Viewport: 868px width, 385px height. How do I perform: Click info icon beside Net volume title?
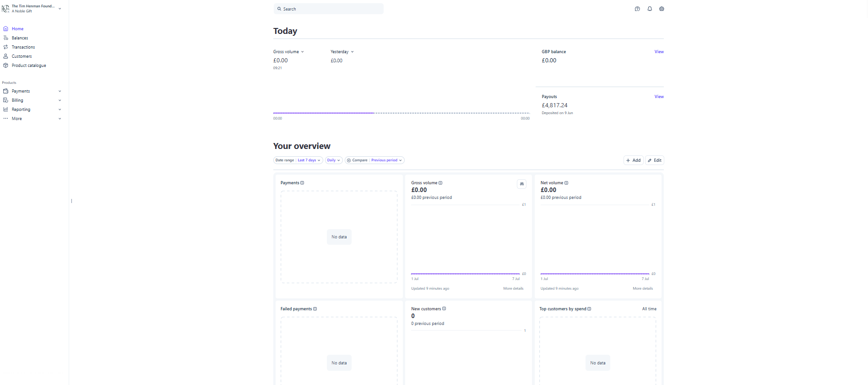coord(566,183)
